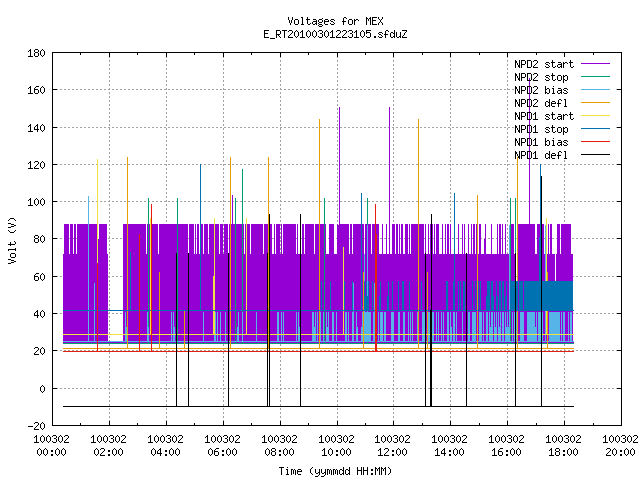Click the yellow NPD1 start legend line

(x=595, y=116)
